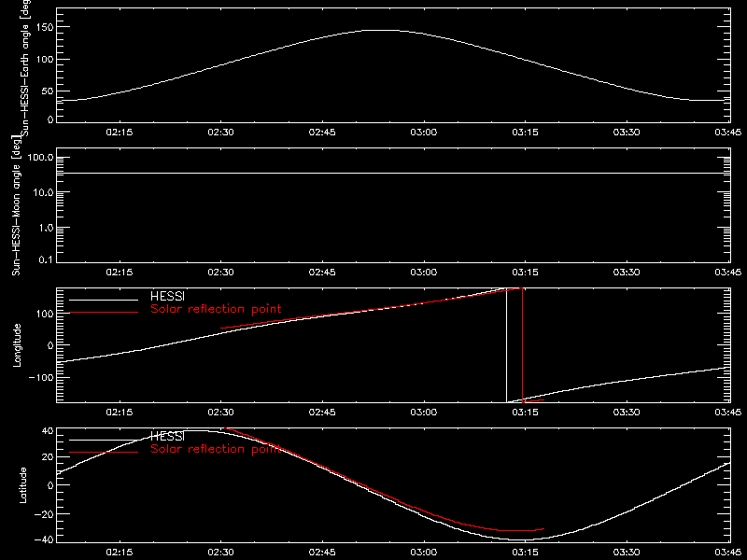
Task: Click white HESSI legend line in Longitude plot
Action: (x=104, y=300)
